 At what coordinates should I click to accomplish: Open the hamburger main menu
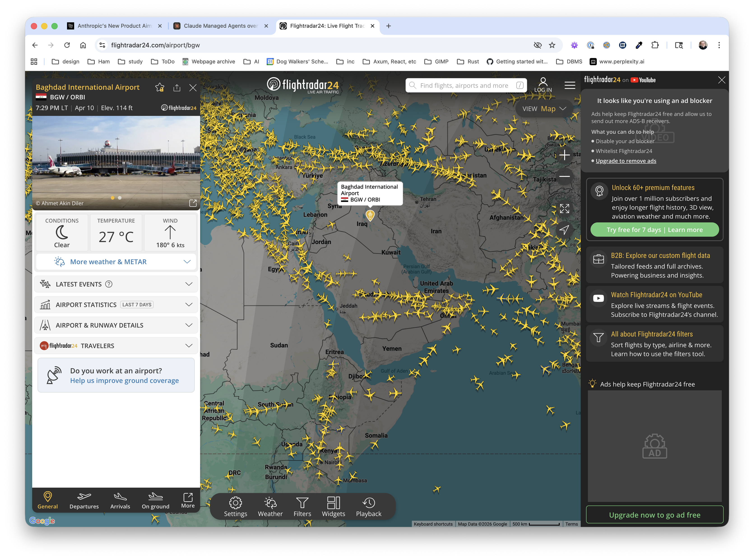click(x=570, y=85)
